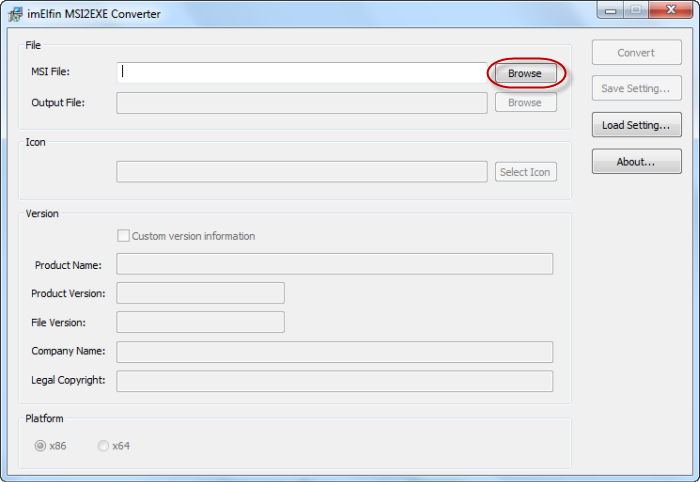Viewport: 700px width, 482px height.
Task: Open the About... dialog
Action: [637, 162]
